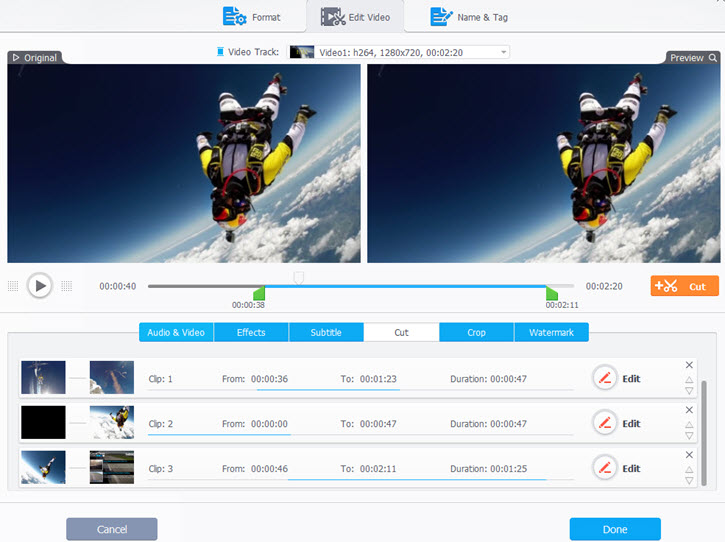Click Edit label for Clip 1
The height and width of the screenshot is (542, 725).
631,379
